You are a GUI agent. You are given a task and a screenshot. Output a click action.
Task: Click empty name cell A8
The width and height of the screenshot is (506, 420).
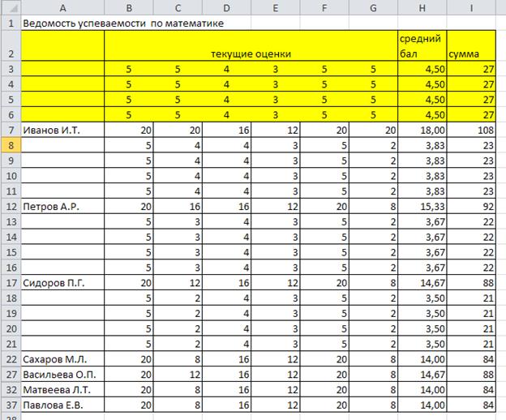62,145
